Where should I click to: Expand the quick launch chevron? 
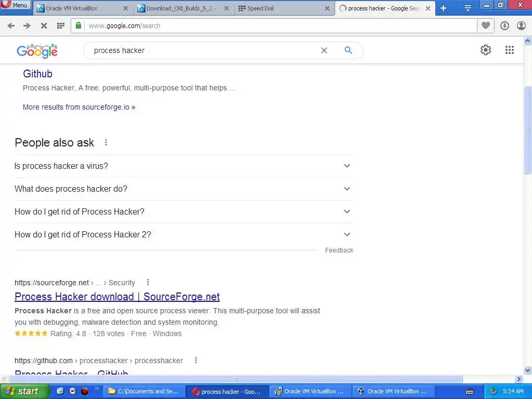97,389
